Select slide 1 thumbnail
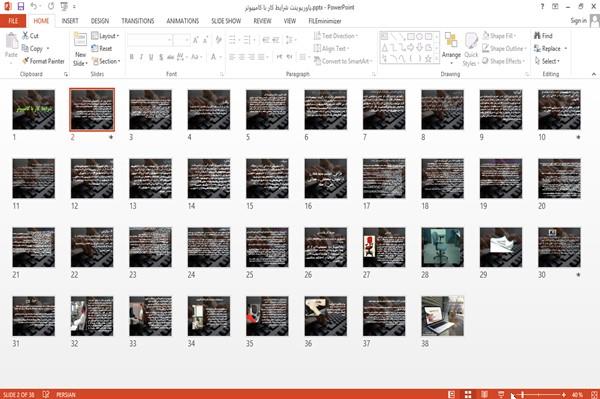 point(34,109)
